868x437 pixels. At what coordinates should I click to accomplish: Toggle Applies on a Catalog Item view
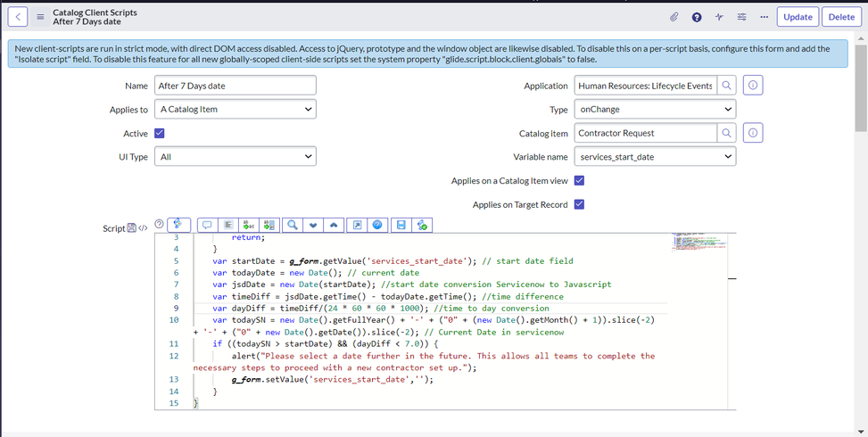579,180
